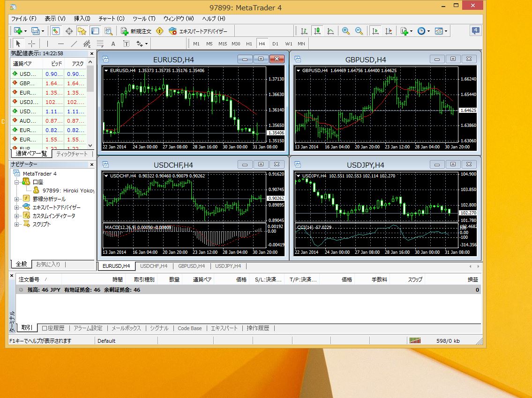Select the M15 timeframe

point(223,44)
